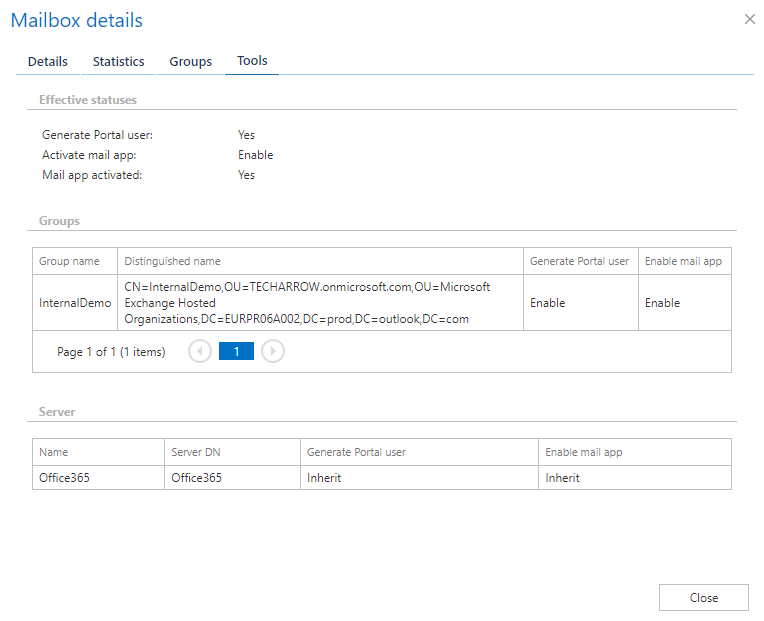Select the Tools tab

(252, 61)
